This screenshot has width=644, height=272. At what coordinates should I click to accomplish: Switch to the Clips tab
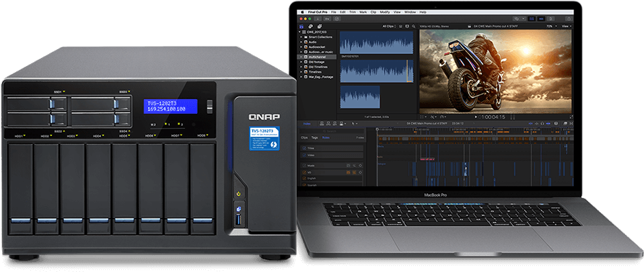click(x=304, y=137)
